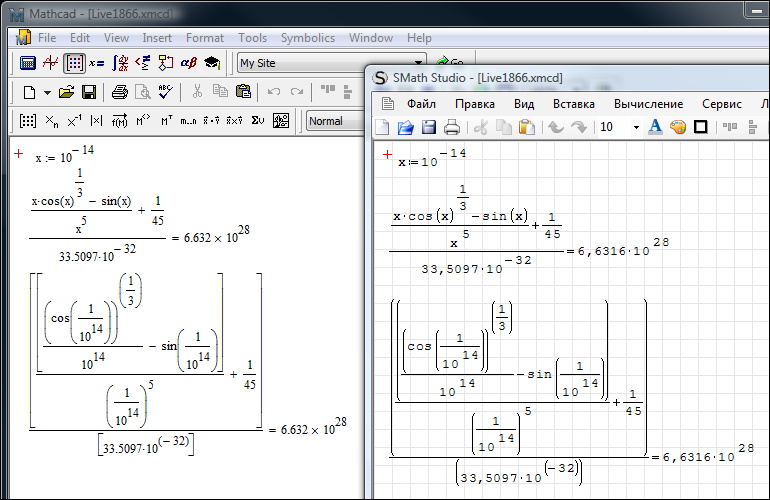Image resolution: width=770 pixels, height=500 pixels.
Task: Save the Mathcad worksheet
Action: [89, 92]
